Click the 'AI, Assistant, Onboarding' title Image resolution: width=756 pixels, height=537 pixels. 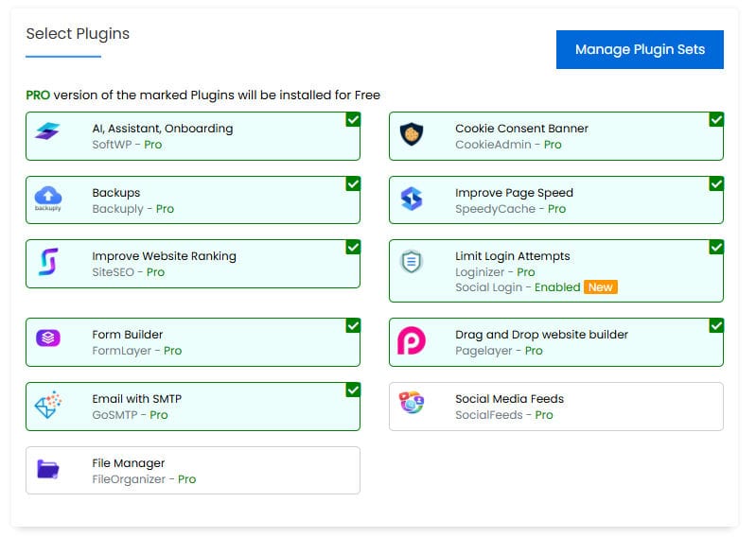click(163, 129)
